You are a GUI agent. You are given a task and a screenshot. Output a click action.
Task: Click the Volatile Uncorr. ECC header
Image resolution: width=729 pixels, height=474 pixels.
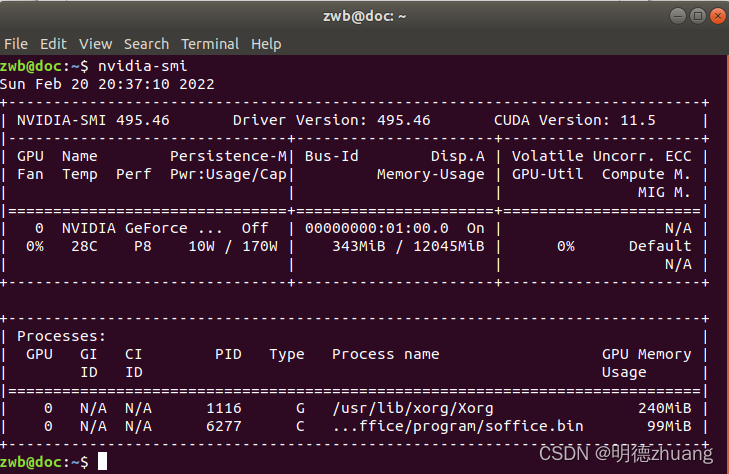602,156
